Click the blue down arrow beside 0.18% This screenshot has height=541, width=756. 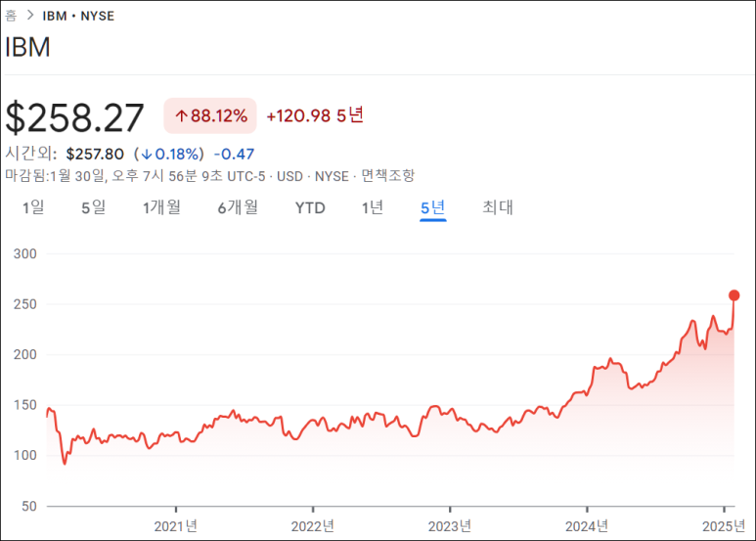[x=147, y=155]
